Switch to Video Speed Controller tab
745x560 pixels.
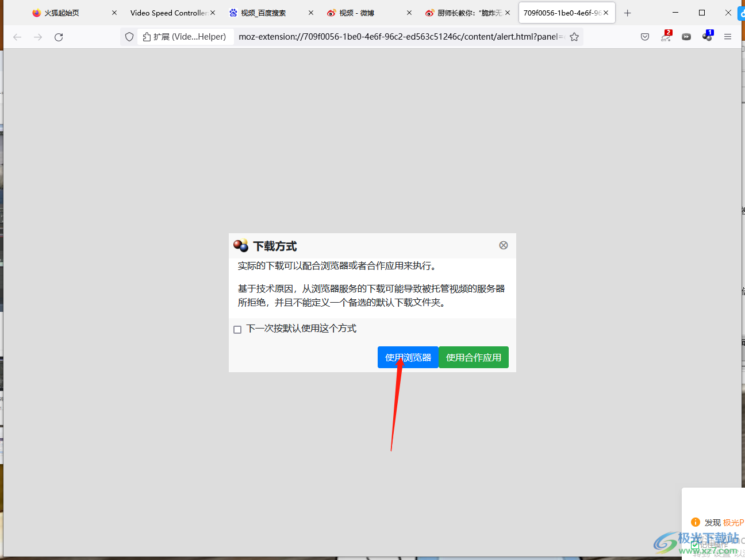click(169, 13)
